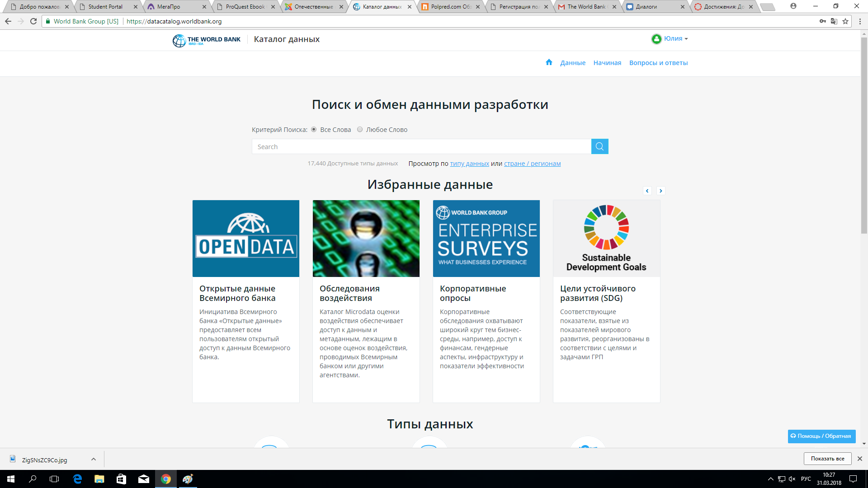Click the Search input field
The width and height of the screenshot is (868, 488).
point(421,147)
